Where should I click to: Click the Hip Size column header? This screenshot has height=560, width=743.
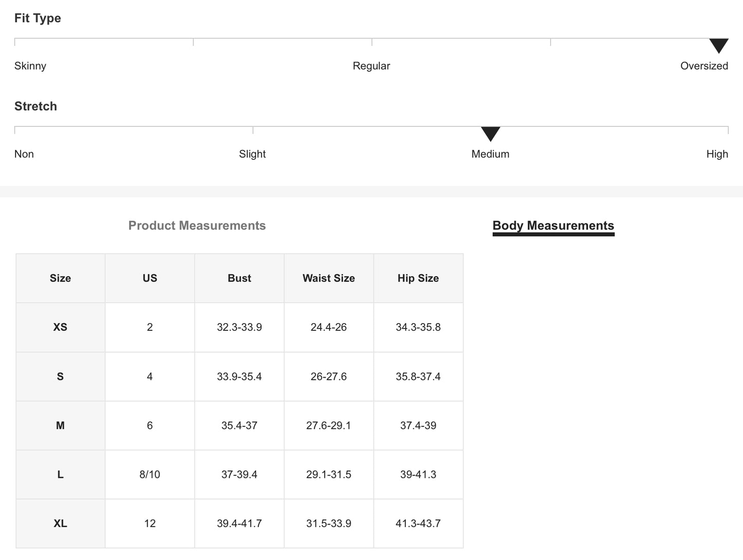[418, 278]
